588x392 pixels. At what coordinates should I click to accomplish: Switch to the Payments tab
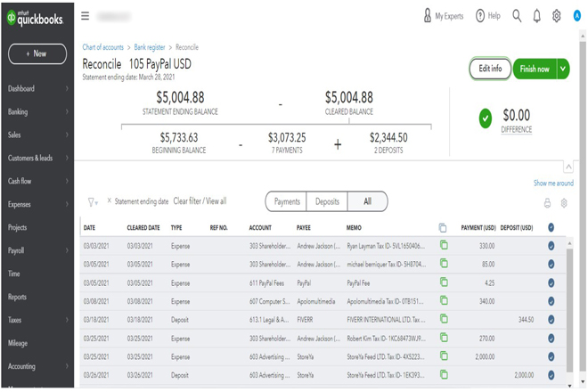click(287, 201)
